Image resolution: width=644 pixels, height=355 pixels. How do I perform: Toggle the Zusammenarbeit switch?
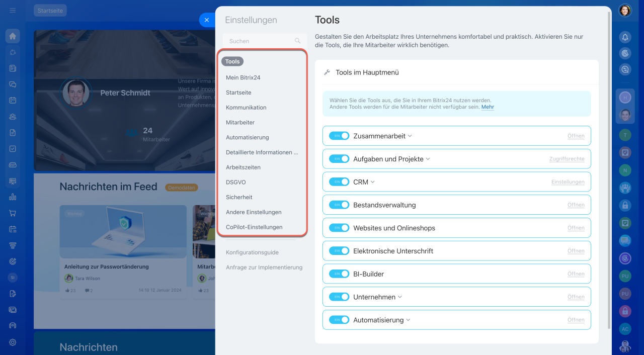(339, 136)
